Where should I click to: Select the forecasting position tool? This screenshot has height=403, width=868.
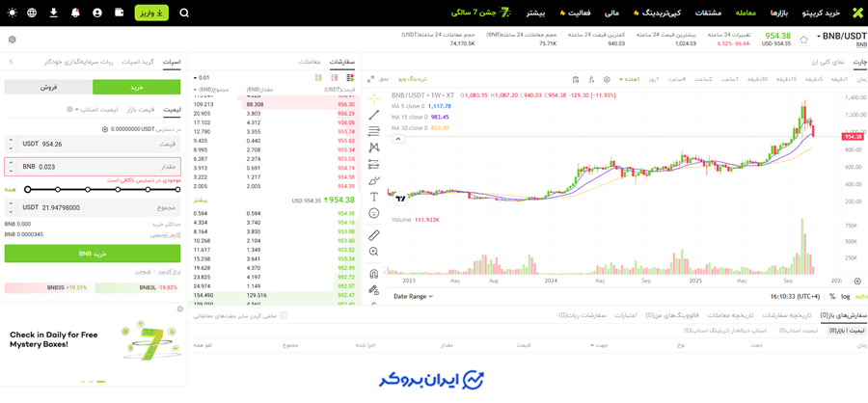click(374, 164)
